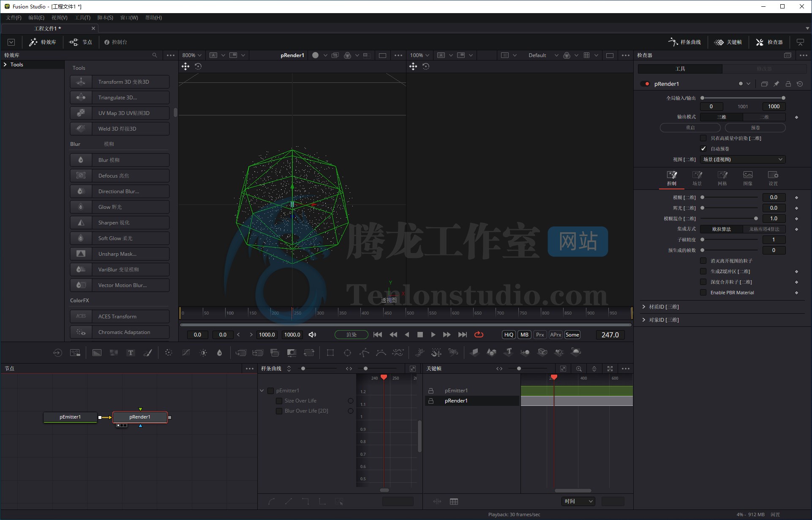Image resolution: width=812 pixels, height=520 pixels.
Task: Add a Text 3D tool from the toolbar
Action: click(x=509, y=352)
